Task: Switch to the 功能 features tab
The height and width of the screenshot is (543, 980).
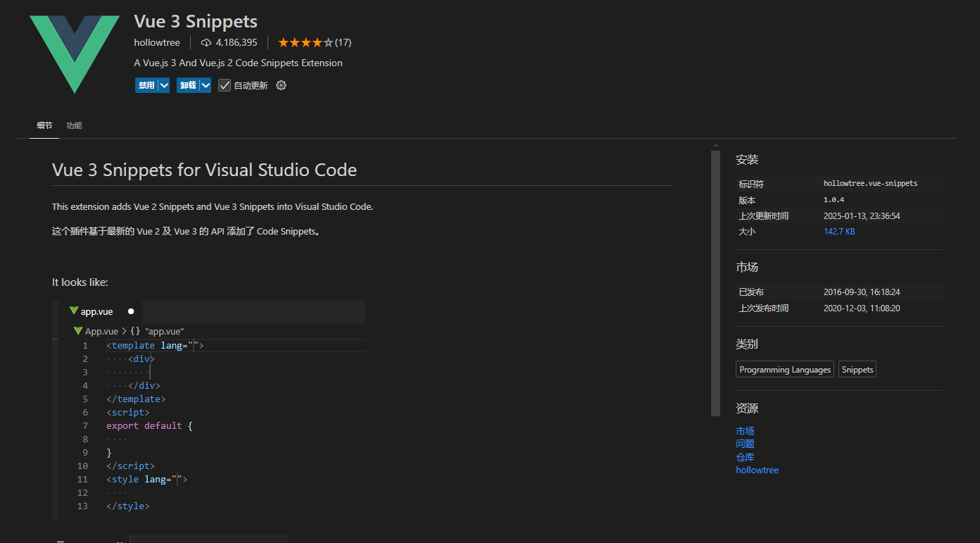Action: coord(74,125)
